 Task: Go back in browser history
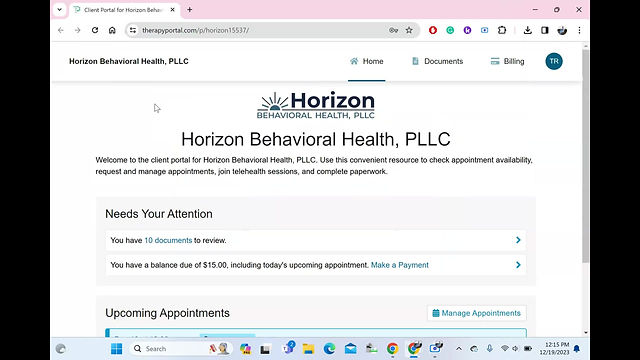tap(61, 30)
